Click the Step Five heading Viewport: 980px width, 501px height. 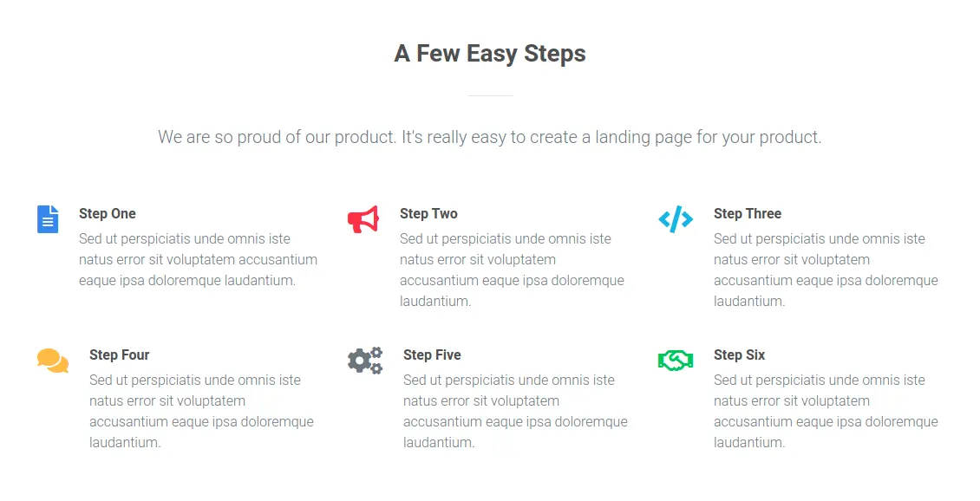click(x=432, y=355)
